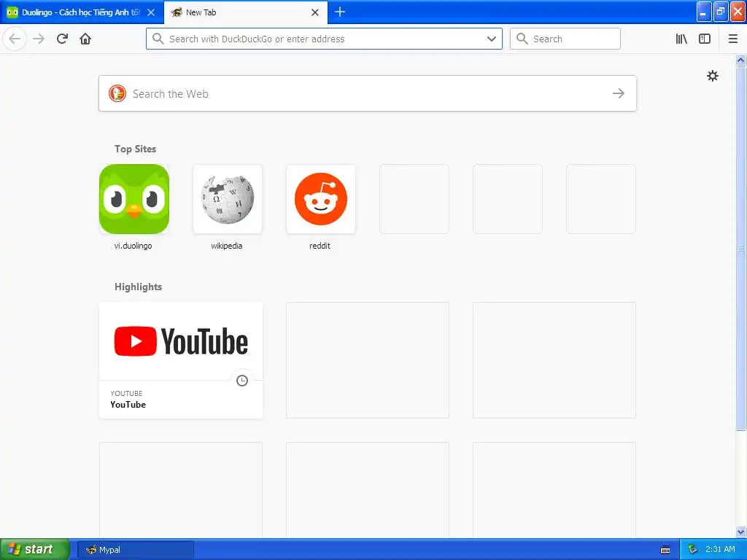Open the home page

point(85,39)
